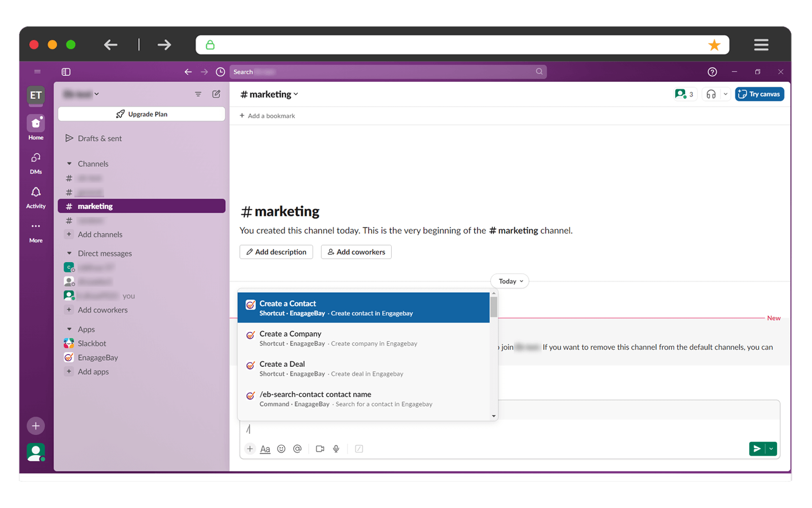This screenshot has width=812, height=508.
Task: Select Create a Deal shortcut
Action: pos(363,368)
